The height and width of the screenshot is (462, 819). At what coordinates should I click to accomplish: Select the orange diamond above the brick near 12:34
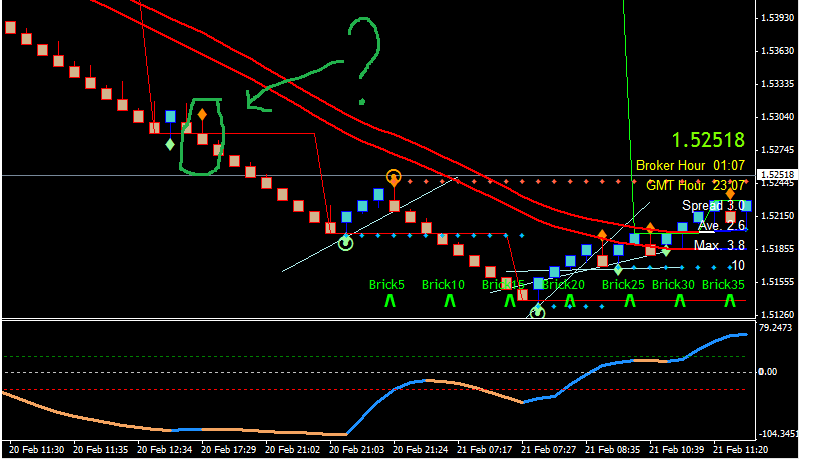pos(202,114)
